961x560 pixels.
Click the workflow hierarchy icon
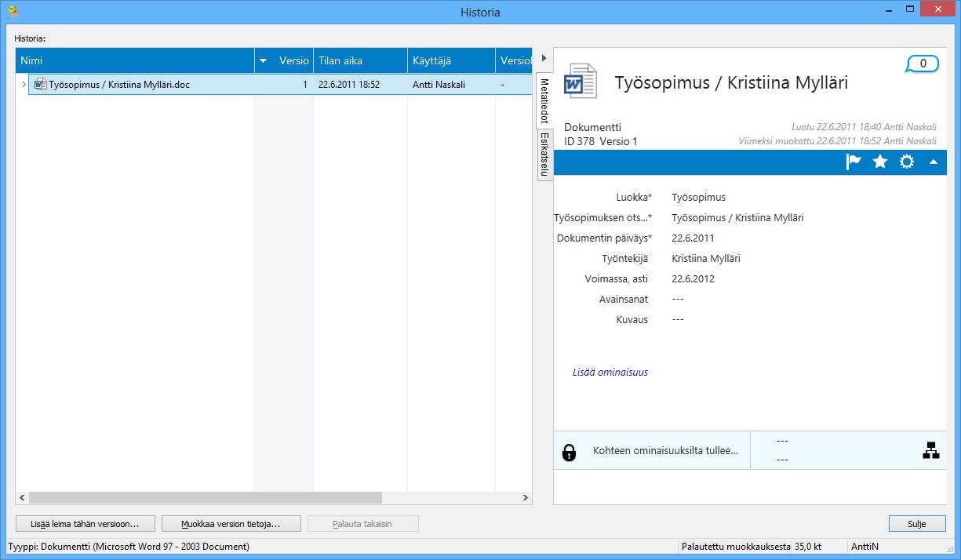pos(931,450)
